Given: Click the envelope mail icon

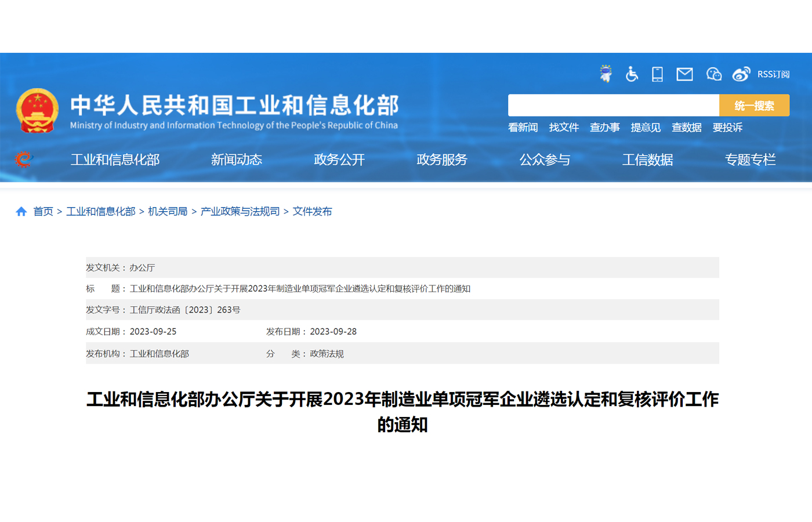Looking at the screenshot, I should click(x=684, y=74).
